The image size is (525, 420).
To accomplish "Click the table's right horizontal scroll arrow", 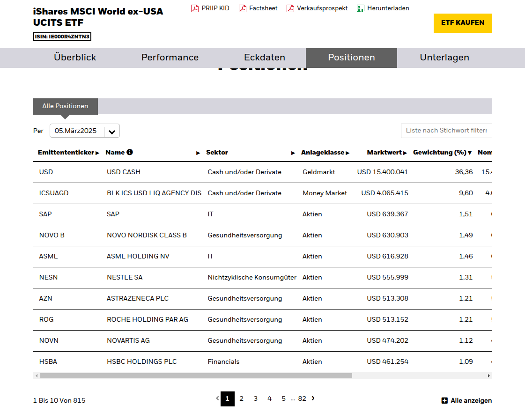I will pyautogui.click(x=489, y=376).
